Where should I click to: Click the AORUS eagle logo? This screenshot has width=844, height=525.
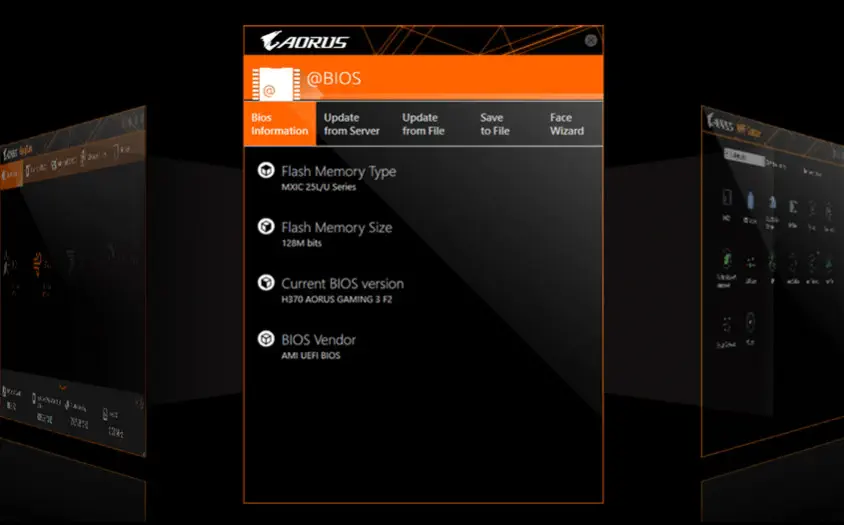pos(304,41)
